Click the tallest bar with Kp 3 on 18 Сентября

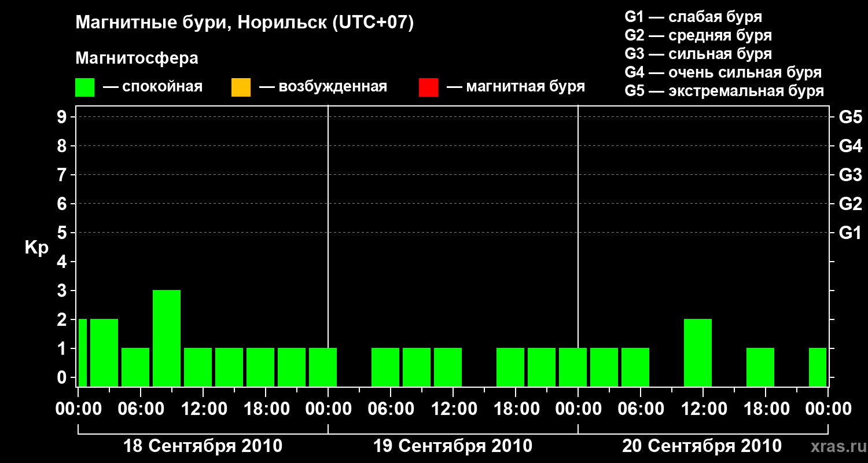pos(167,338)
